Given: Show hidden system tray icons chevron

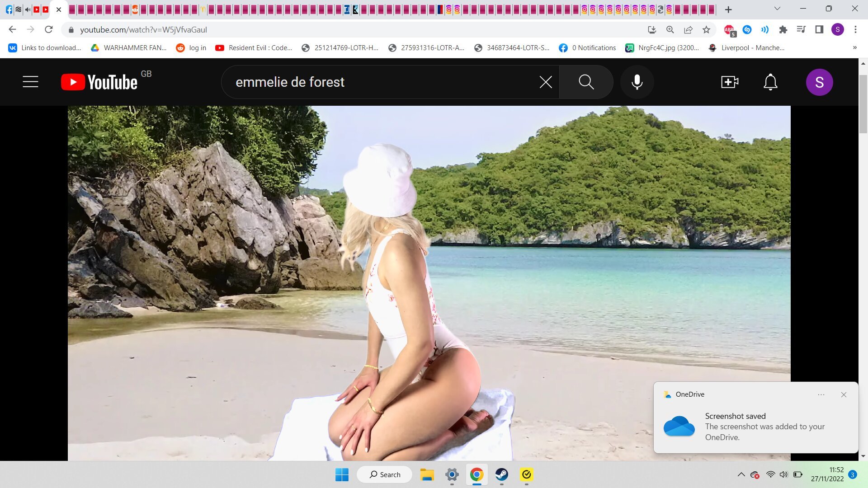Looking at the screenshot, I should pyautogui.click(x=741, y=474).
